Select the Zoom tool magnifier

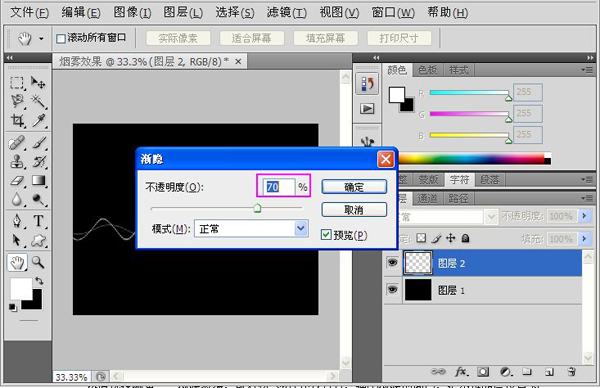38,262
